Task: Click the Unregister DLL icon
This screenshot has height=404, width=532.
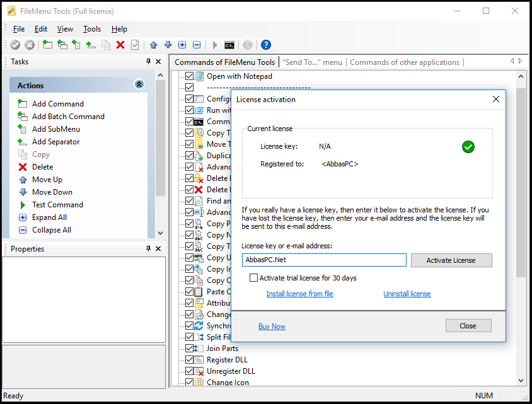Action: (199, 371)
